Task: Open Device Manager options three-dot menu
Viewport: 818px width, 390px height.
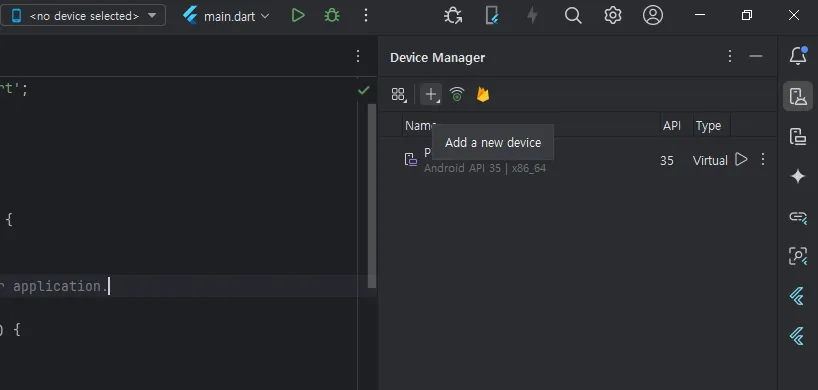Action: pyautogui.click(x=730, y=56)
